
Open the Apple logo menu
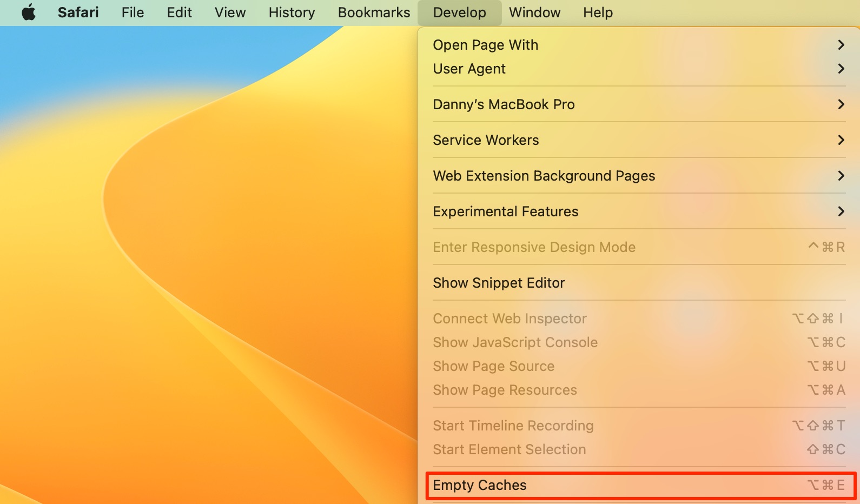pos(29,12)
